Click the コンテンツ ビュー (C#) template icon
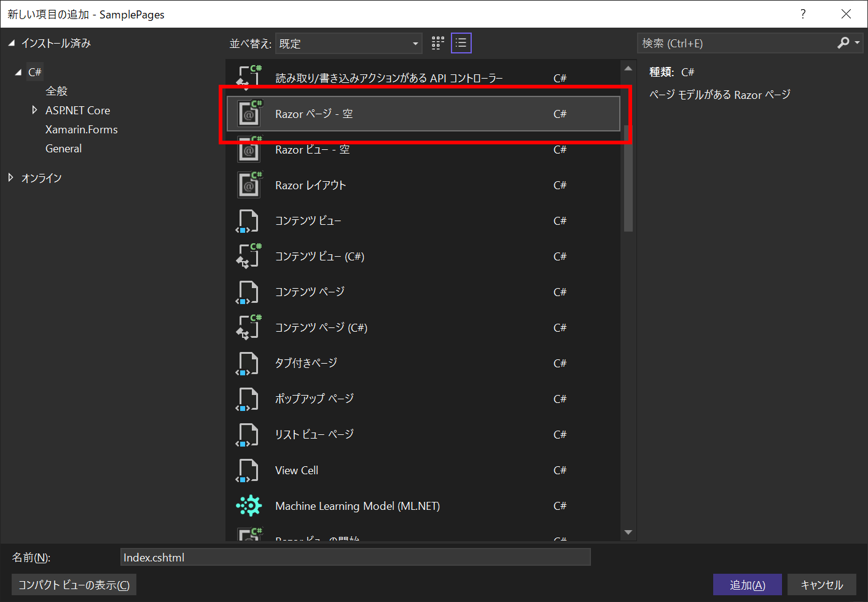The image size is (868, 602). click(249, 256)
